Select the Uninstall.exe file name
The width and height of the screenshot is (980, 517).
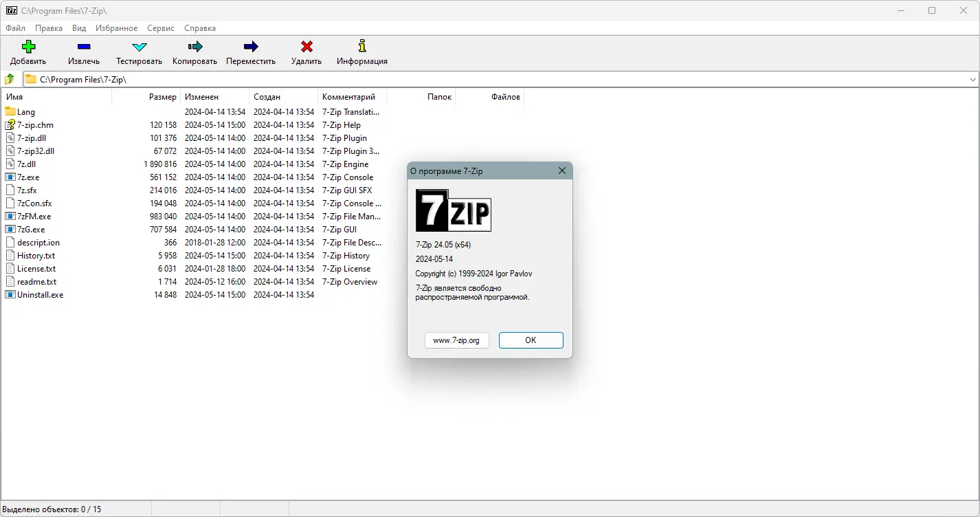pos(41,295)
